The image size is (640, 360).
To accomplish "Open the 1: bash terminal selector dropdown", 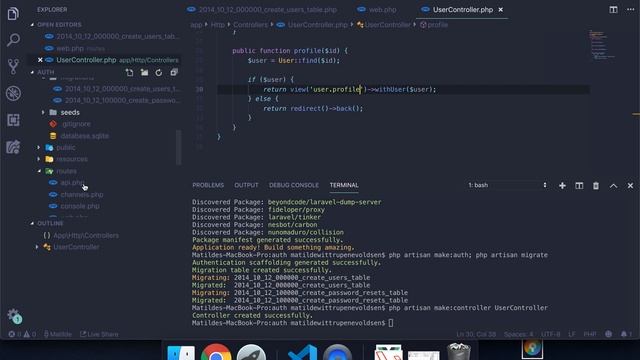I will pyautogui.click(x=507, y=185).
